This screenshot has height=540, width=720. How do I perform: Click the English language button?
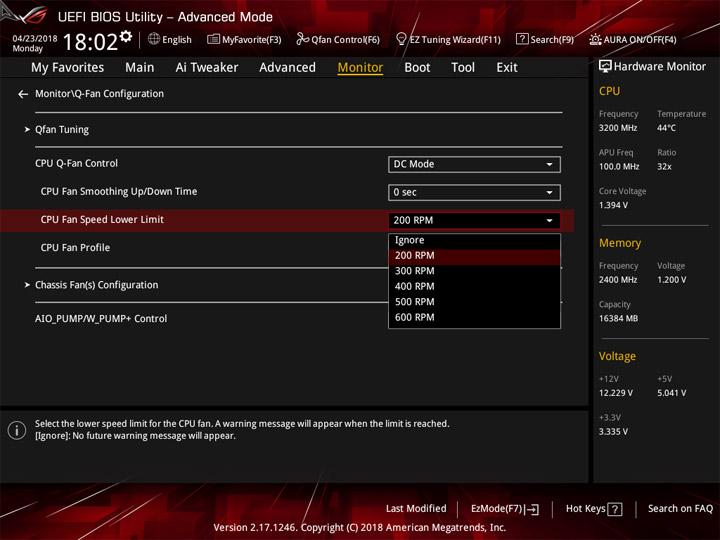pyautogui.click(x=170, y=39)
